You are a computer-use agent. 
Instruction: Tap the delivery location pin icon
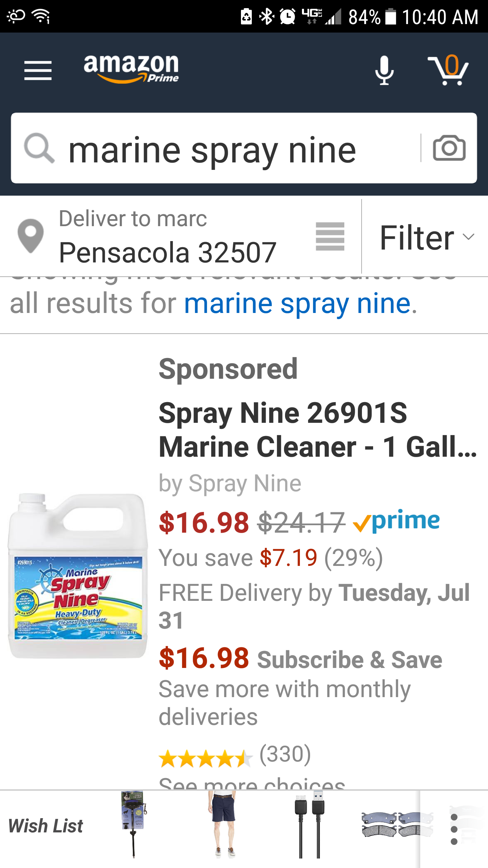(x=30, y=236)
